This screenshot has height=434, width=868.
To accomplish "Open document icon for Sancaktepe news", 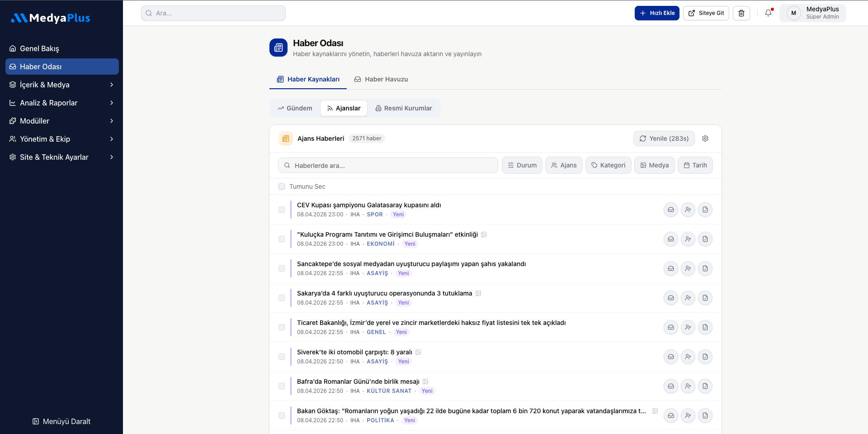I will pos(705,268).
